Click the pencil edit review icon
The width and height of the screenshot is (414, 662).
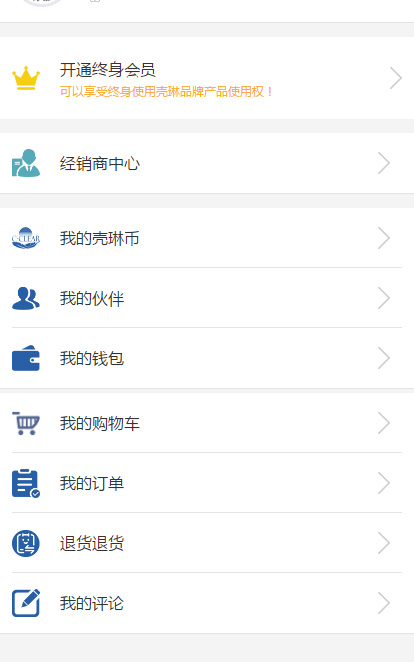(26, 603)
